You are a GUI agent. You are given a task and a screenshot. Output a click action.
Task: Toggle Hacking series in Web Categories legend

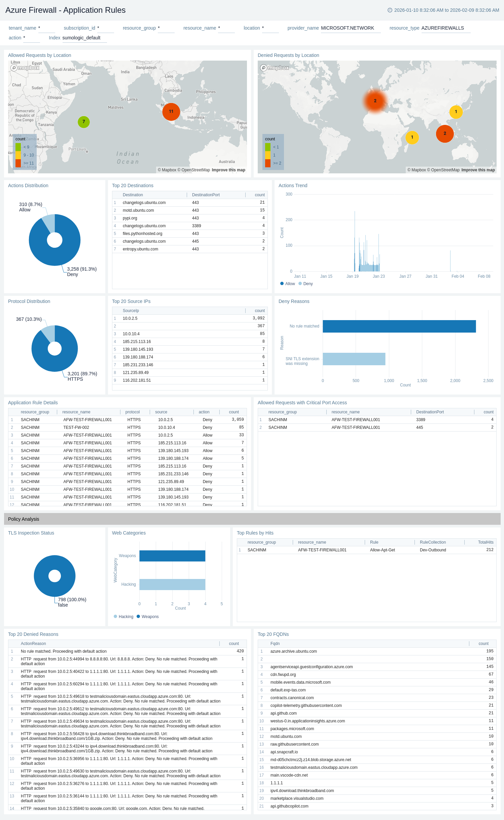pyautogui.click(x=123, y=617)
